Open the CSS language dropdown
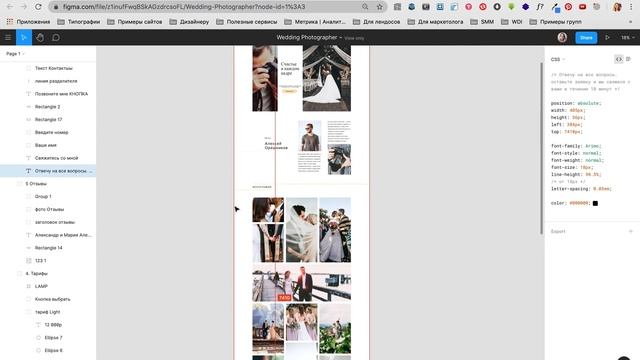 [x=558, y=59]
